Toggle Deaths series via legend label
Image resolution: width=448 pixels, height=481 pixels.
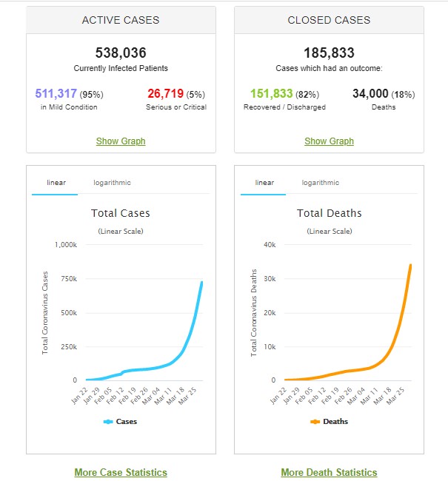pos(335,422)
